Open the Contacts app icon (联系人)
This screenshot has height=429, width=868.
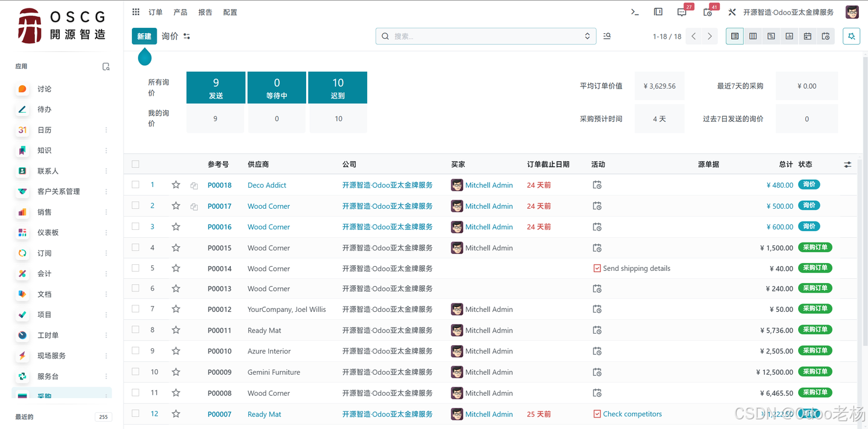(22, 171)
